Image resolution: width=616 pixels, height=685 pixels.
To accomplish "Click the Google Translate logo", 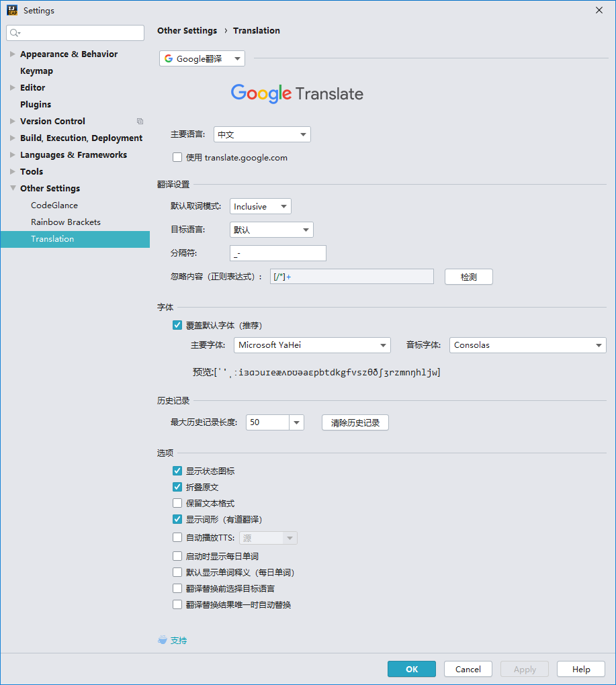I will (x=297, y=93).
